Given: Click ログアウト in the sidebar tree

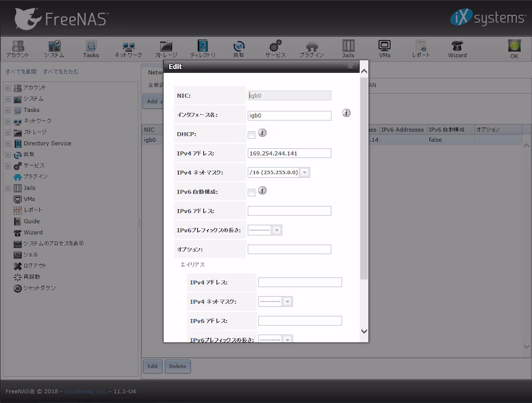Looking at the screenshot, I should [30, 266].
